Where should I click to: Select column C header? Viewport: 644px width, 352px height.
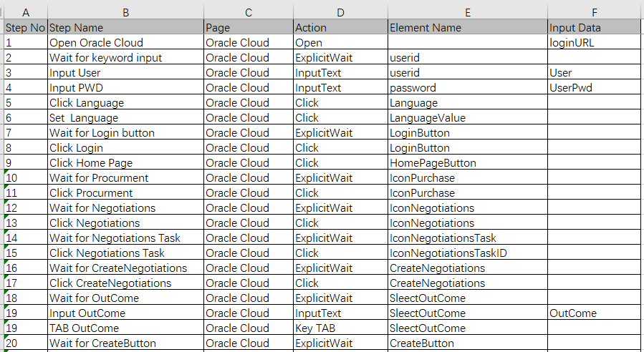coord(248,12)
